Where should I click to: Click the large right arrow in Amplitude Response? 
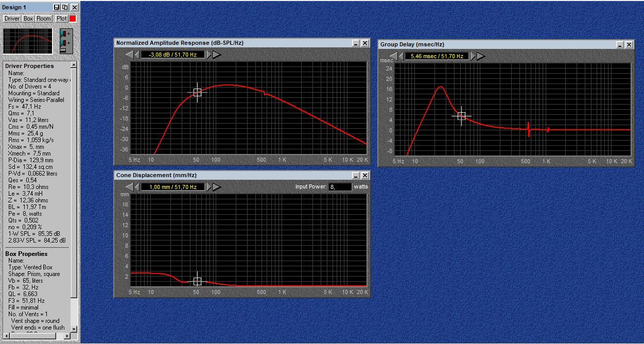pyautogui.click(x=217, y=55)
